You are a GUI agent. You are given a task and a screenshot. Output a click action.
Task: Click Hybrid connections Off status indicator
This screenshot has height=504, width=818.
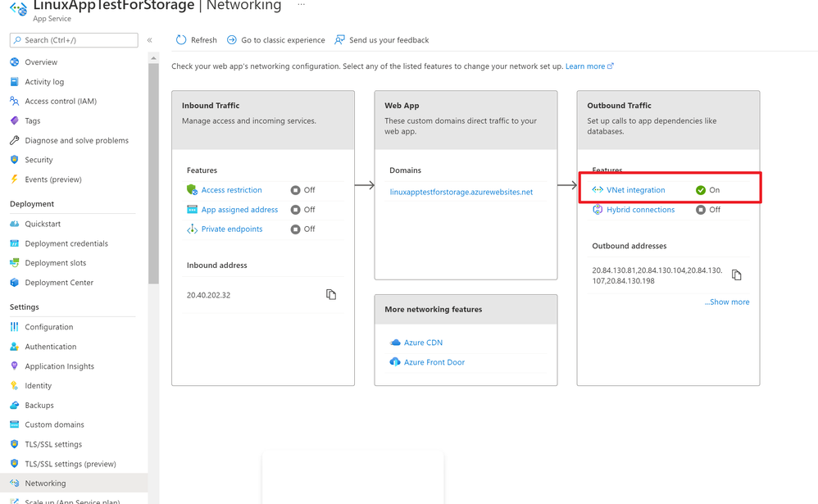pyautogui.click(x=701, y=210)
